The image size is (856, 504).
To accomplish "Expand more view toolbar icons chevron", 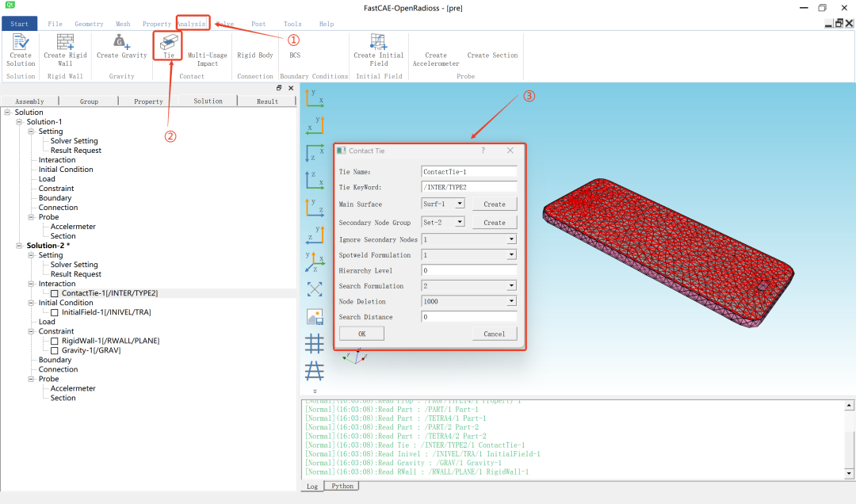I will tap(315, 391).
